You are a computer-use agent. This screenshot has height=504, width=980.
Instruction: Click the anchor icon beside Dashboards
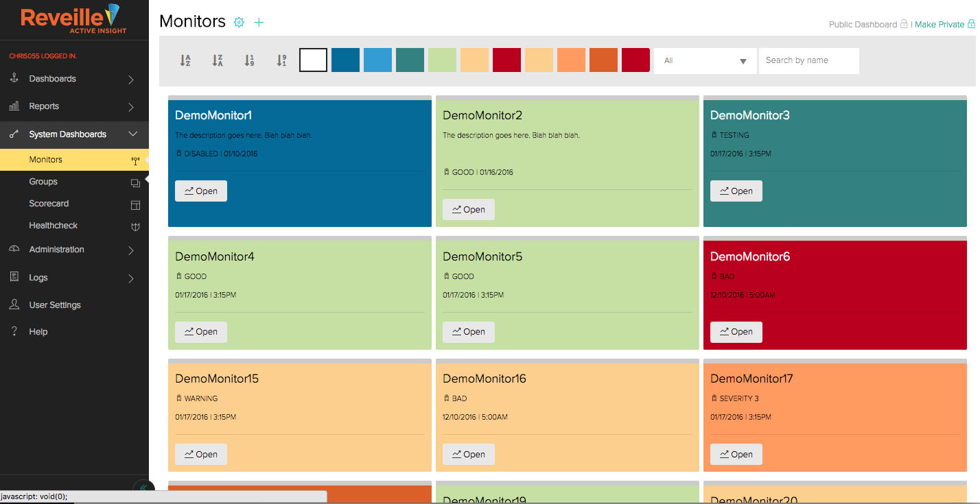click(14, 79)
